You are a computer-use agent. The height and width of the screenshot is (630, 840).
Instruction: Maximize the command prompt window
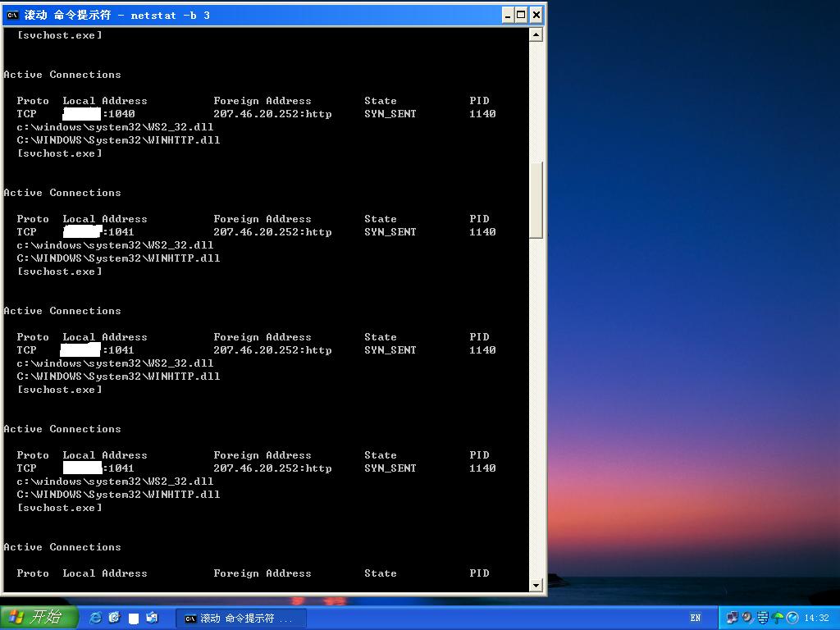521,15
